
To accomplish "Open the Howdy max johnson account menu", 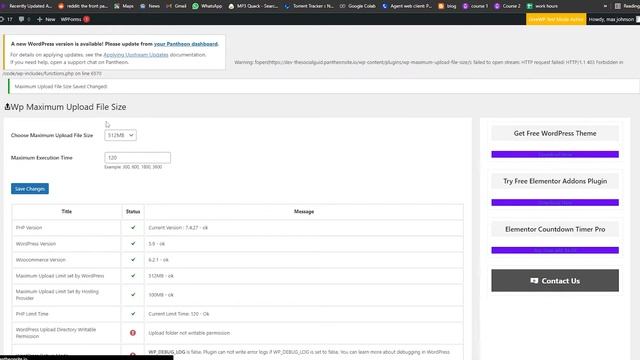I will (613, 19).
